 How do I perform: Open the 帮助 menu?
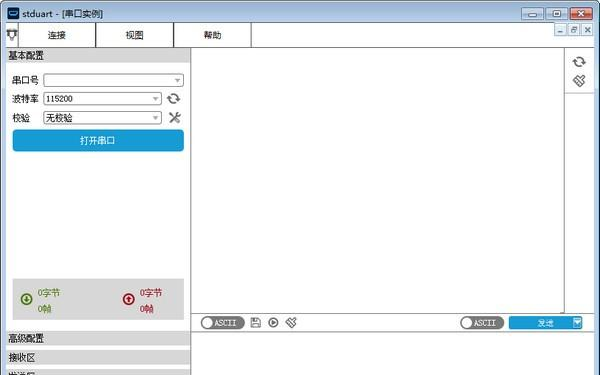[x=212, y=35]
